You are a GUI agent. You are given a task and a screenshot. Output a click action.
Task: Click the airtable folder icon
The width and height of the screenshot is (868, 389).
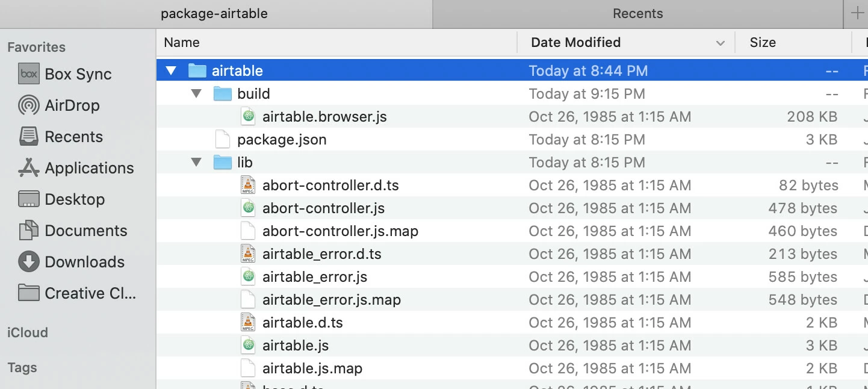tap(197, 71)
